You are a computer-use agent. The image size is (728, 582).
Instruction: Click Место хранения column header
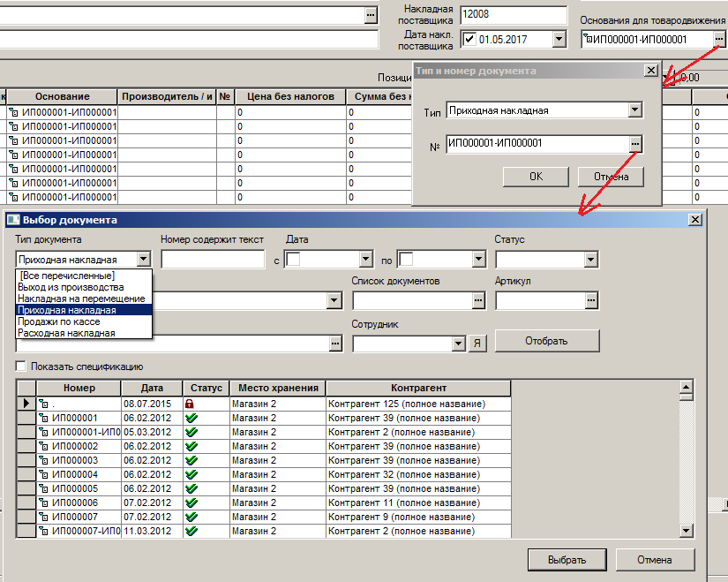pyautogui.click(x=278, y=388)
